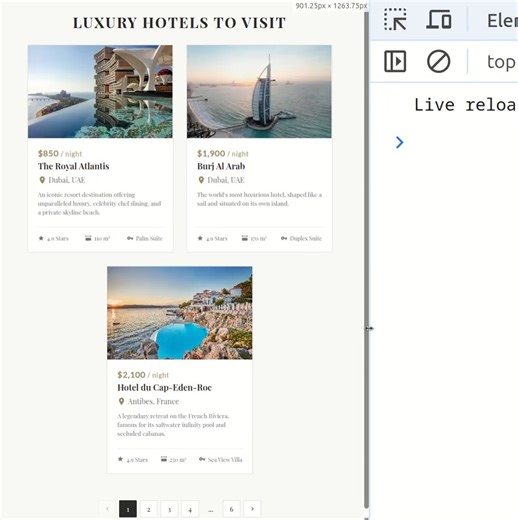Click the key icon beside Palm Suite
518x520 pixels.
130,238
